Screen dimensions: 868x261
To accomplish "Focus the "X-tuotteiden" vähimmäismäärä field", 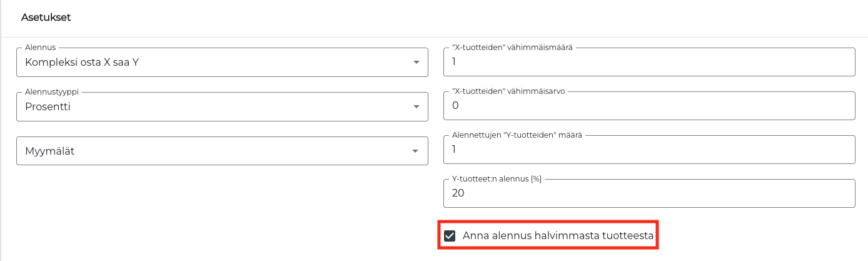I will pyautogui.click(x=648, y=63).
